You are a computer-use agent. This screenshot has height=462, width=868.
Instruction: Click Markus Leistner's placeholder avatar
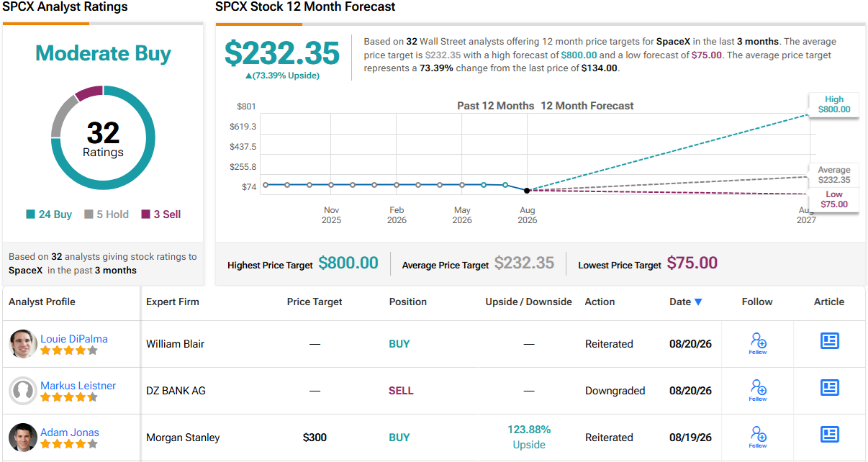(x=23, y=391)
